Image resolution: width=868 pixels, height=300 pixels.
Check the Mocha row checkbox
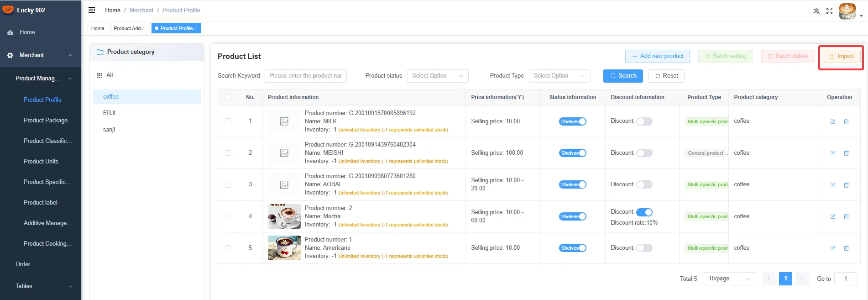pyautogui.click(x=228, y=216)
